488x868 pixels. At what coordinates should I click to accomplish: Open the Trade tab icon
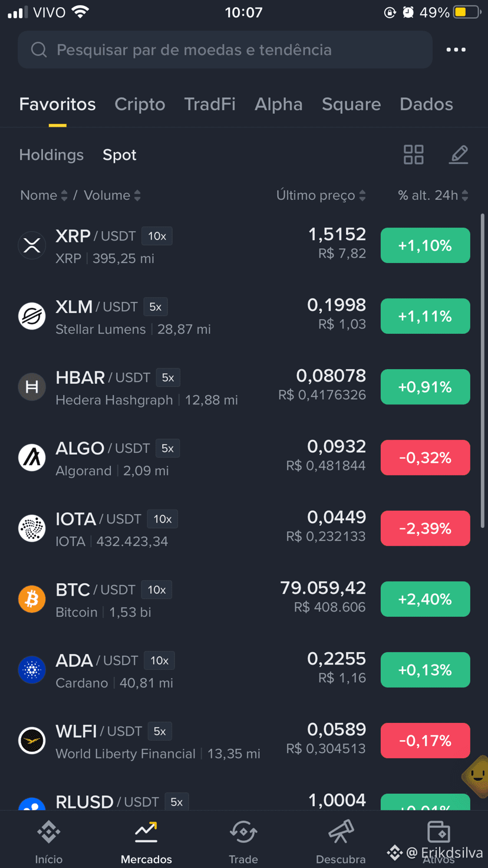click(243, 833)
